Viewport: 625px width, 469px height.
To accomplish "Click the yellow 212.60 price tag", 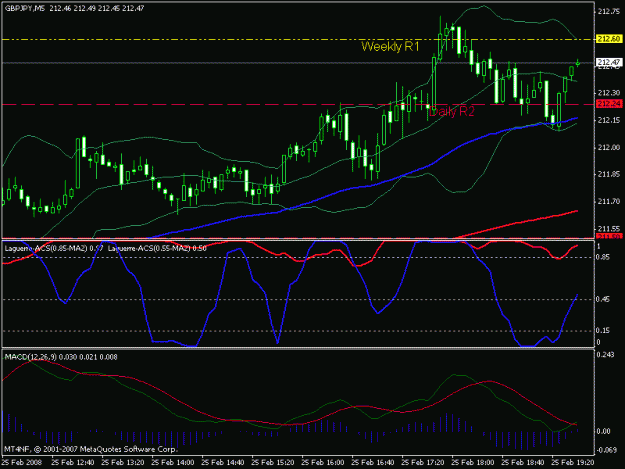I will coord(609,39).
